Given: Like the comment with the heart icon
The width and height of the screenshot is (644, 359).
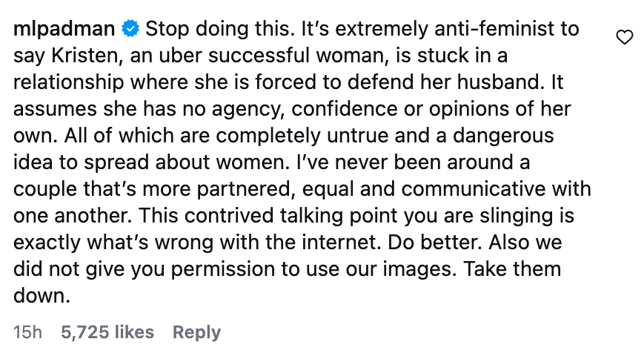Looking at the screenshot, I should (x=625, y=37).
